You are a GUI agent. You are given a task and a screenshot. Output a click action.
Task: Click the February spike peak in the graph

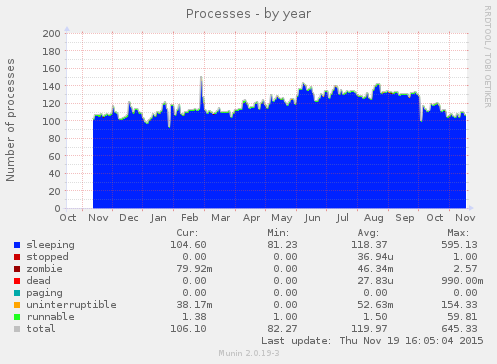(201, 78)
